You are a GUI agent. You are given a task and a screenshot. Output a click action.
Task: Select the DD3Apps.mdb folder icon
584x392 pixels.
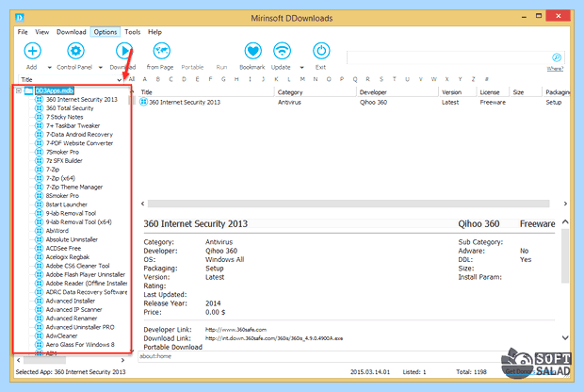tap(28, 90)
